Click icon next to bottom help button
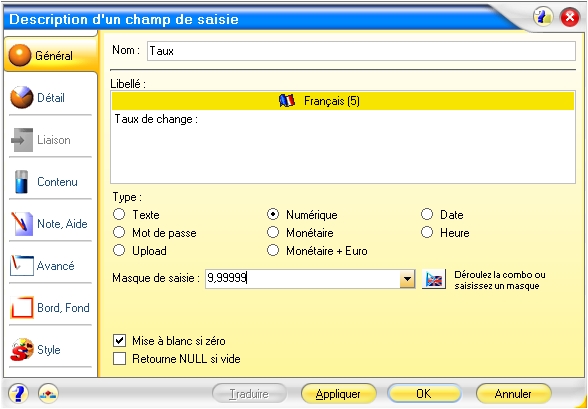 pyautogui.click(x=48, y=394)
